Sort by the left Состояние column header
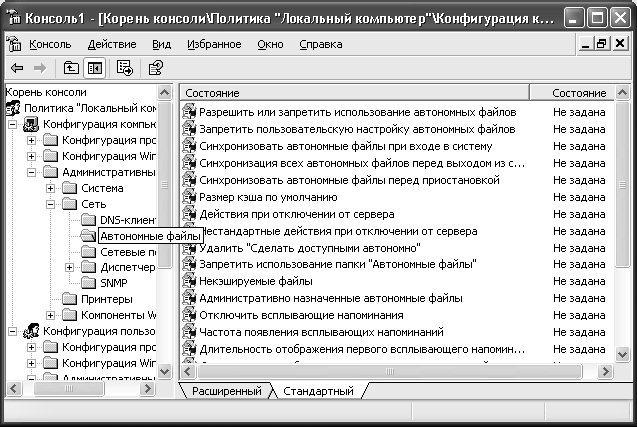The image size is (637, 427). point(354,93)
